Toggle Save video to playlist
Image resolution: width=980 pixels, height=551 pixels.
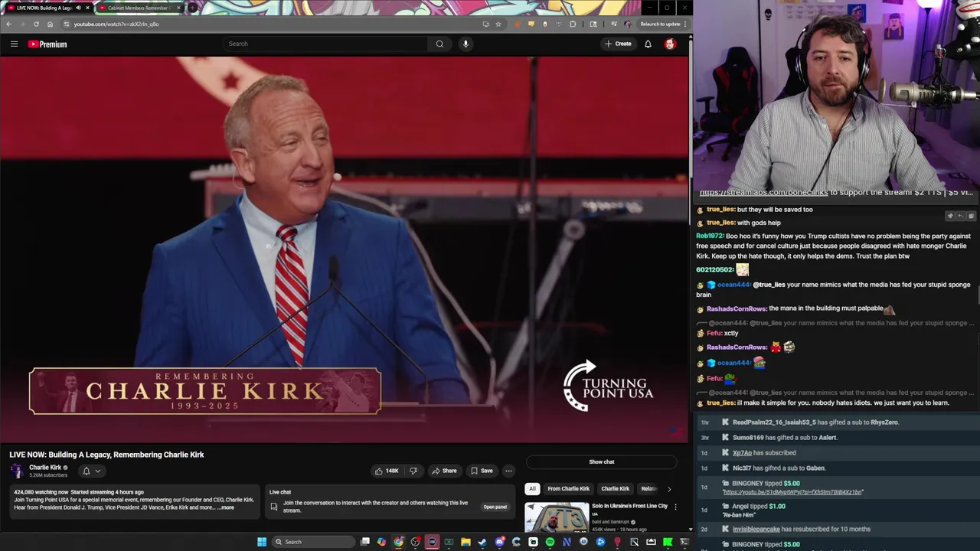(x=482, y=471)
